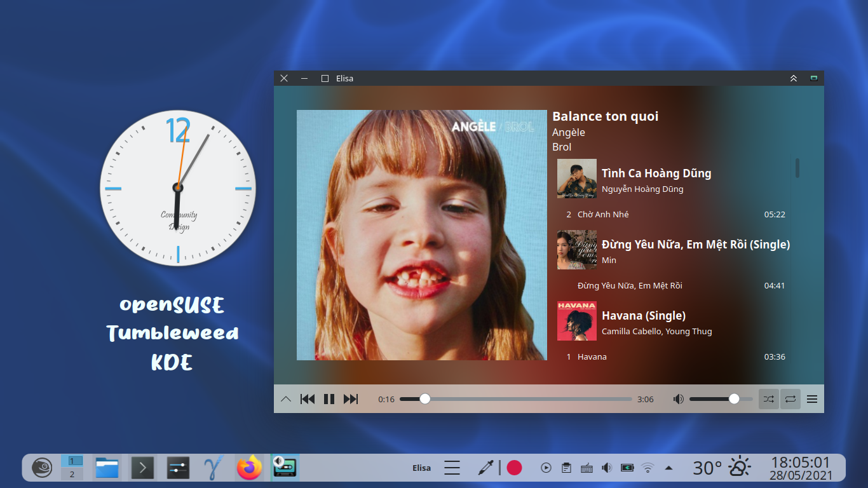Switch to virtual desktop 1 in the pager
Viewport: 868px width, 488px height.
(x=72, y=461)
